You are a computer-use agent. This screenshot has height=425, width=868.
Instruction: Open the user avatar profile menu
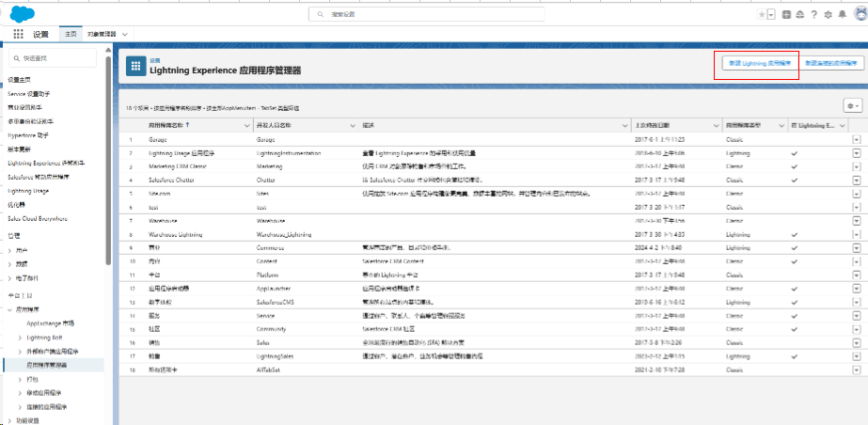coord(860,14)
